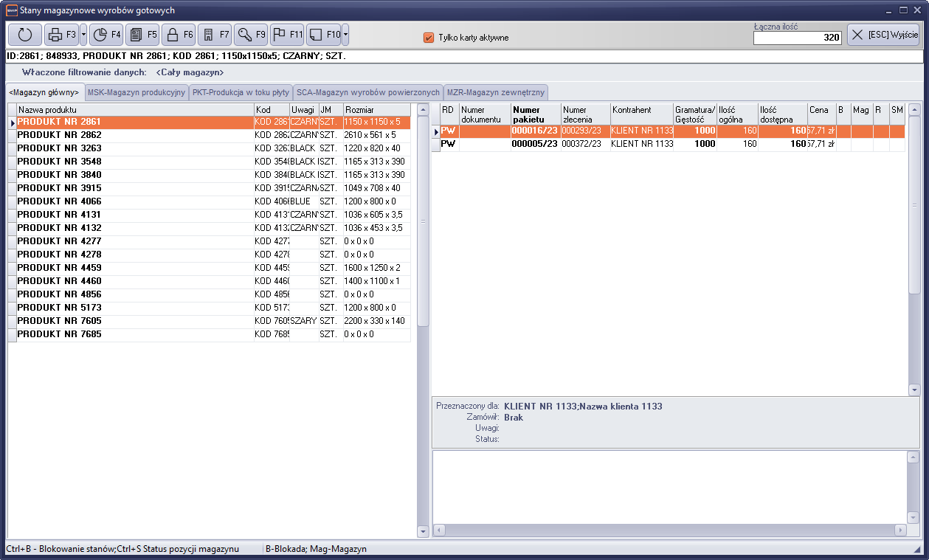Select the MZR-Magazyn zewnętrzny tab
This screenshot has height=560, width=929.
pos(495,92)
